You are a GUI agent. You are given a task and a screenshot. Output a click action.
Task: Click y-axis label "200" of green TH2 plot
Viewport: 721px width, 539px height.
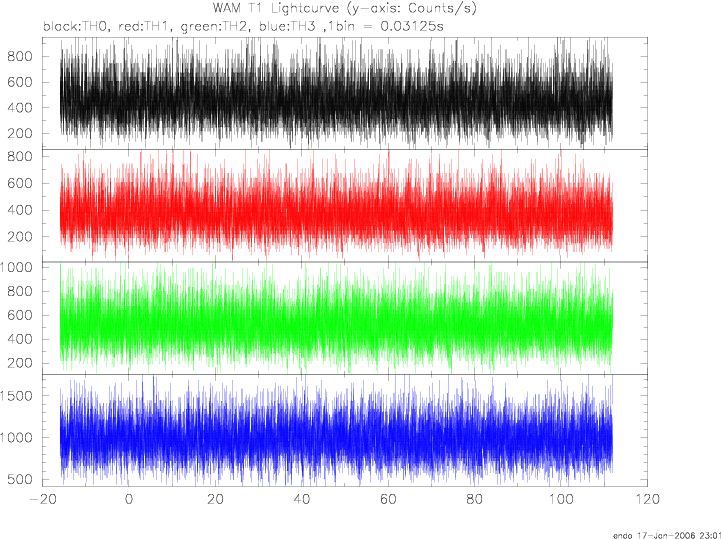tap(20, 363)
